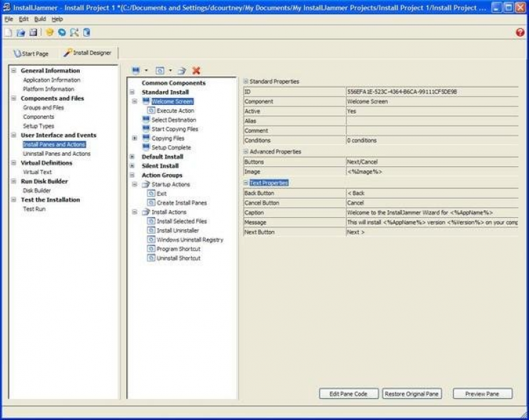The height and width of the screenshot is (420, 529).
Task: Open Disk Builder item
Action: click(37, 190)
